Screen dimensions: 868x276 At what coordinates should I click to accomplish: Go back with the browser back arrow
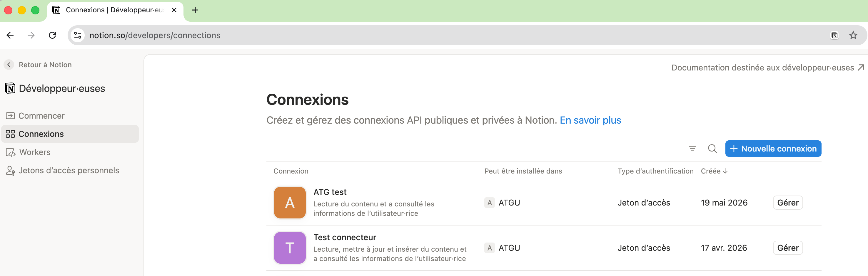10,35
